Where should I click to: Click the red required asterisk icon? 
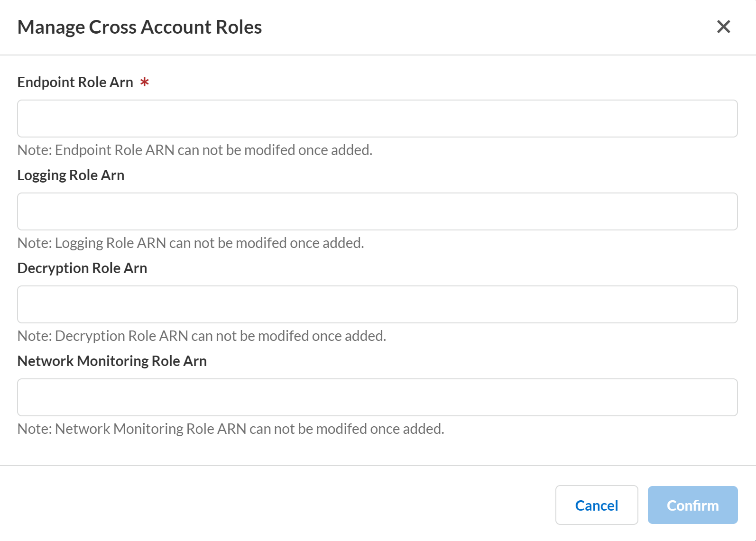[145, 82]
